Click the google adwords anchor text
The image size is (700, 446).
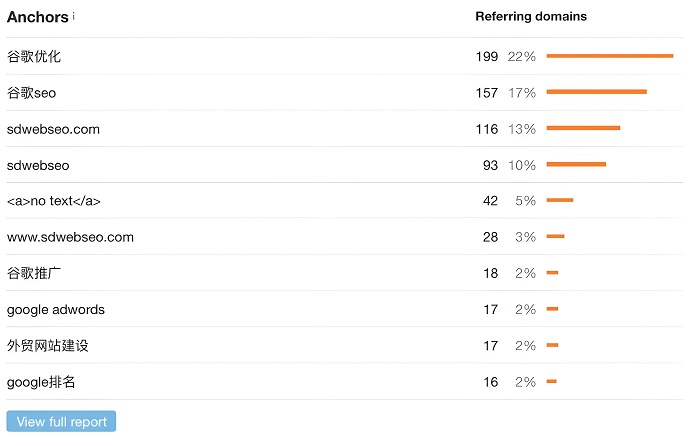click(x=56, y=310)
